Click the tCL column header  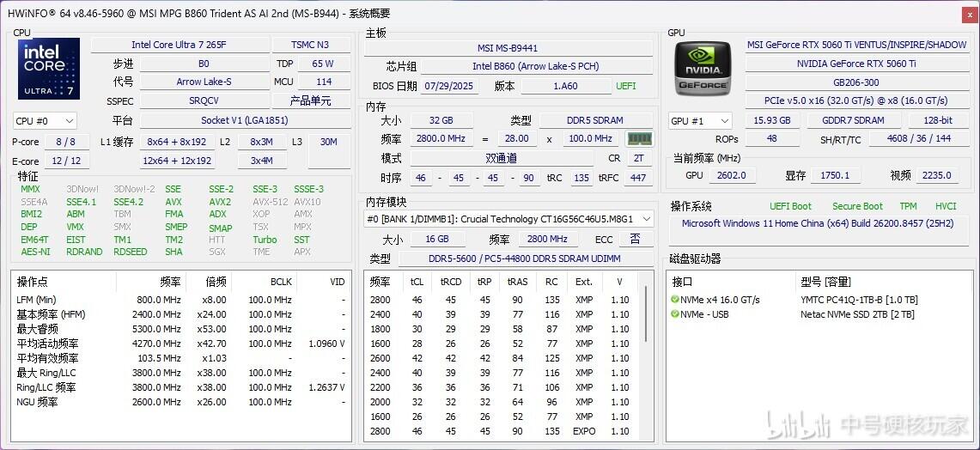tap(417, 282)
